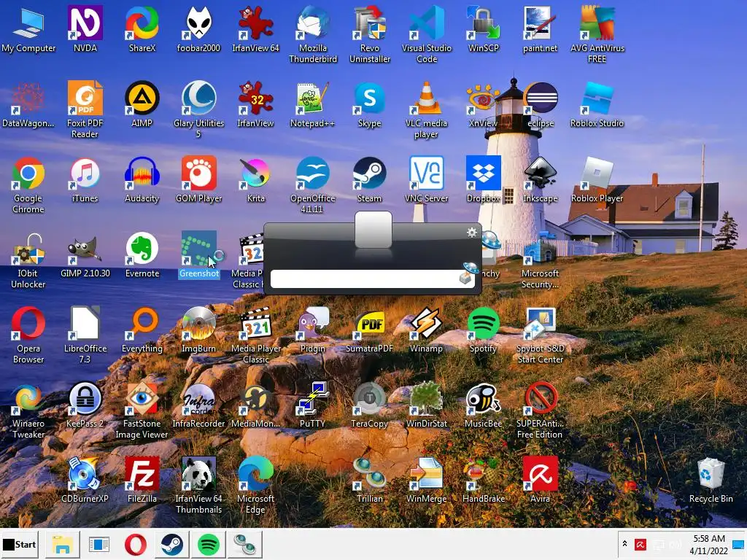Select the Recycle Bin
747x560 pixels.
711,480
